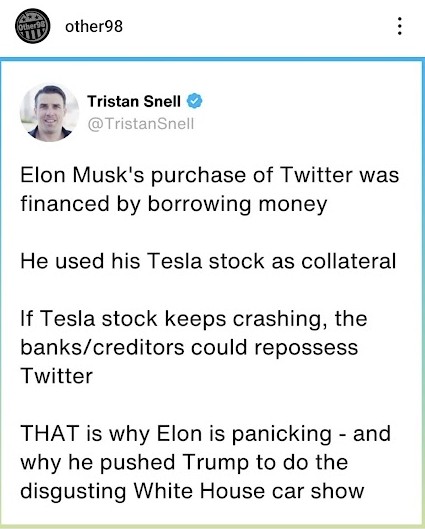
Task: Open the three-dot more options menu
Action: pyautogui.click(x=399, y=26)
